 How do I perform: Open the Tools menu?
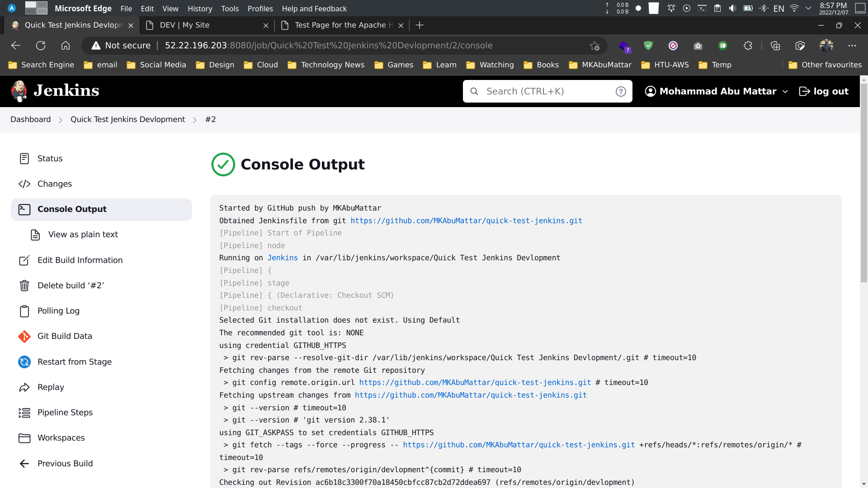pyautogui.click(x=230, y=8)
